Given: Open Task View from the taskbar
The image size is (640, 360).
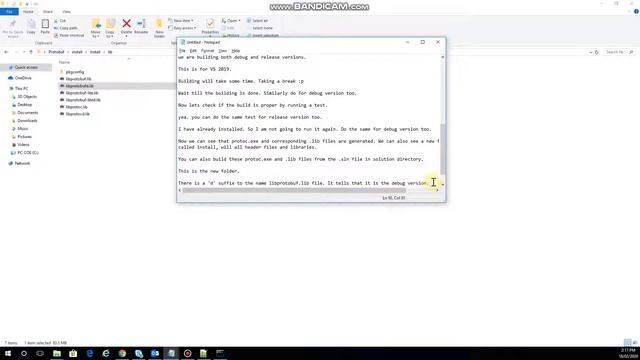Looking at the screenshot, I should tap(40, 353).
